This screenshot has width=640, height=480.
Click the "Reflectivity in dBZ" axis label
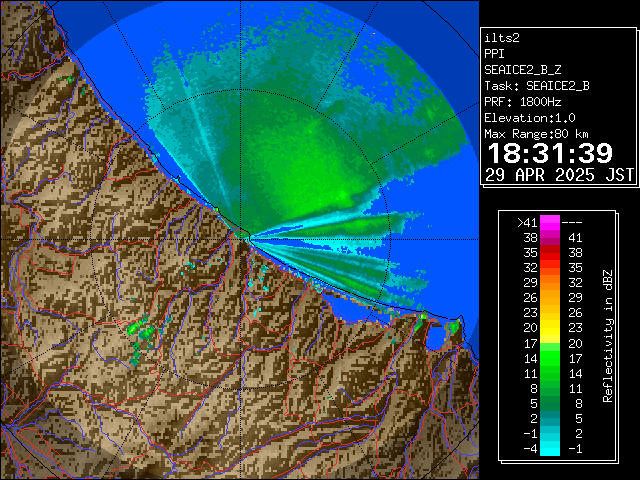tap(608, 336)
